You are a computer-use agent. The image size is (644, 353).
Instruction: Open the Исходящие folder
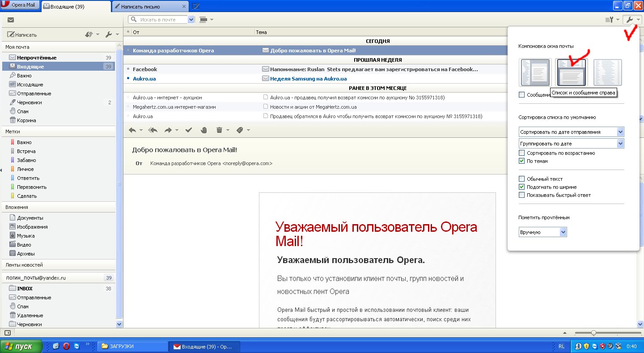pos(58,85)
